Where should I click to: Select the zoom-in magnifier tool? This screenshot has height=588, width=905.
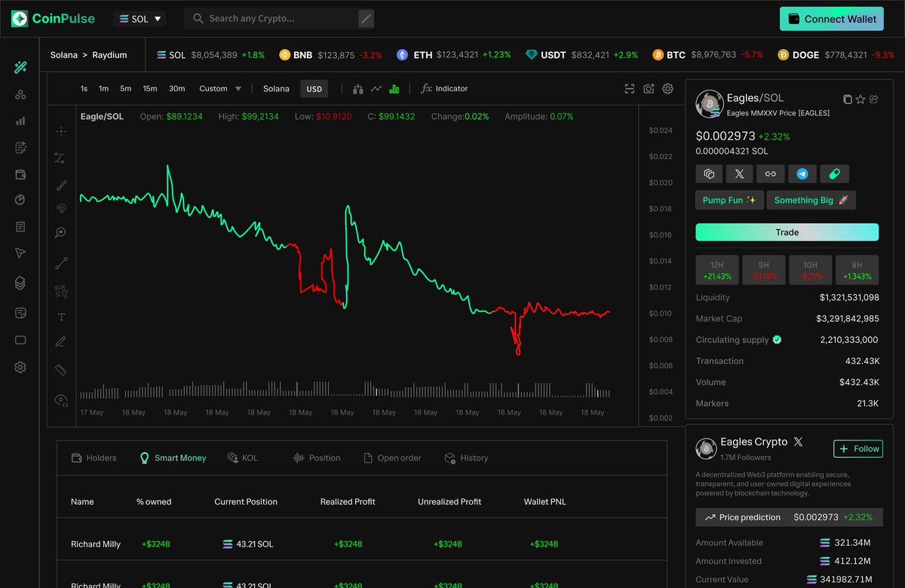tap(61, 233)
